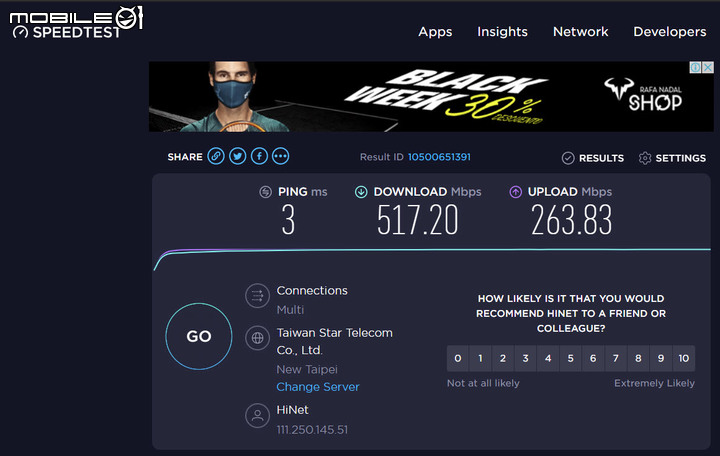Rate recommendation as 9
Viewport: 720px width, 456px height.
(x=660, y=358)
